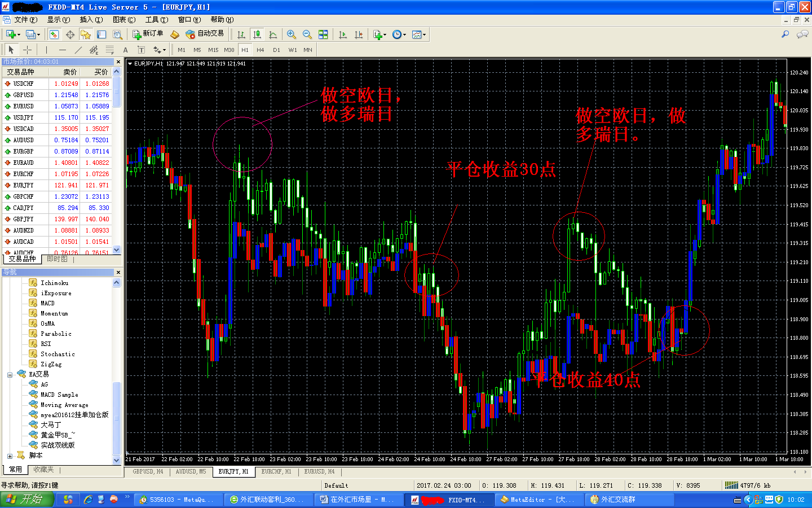Switch timeframe to M5
The width and height of the screenshot is (812, 508).
[197, 50]
